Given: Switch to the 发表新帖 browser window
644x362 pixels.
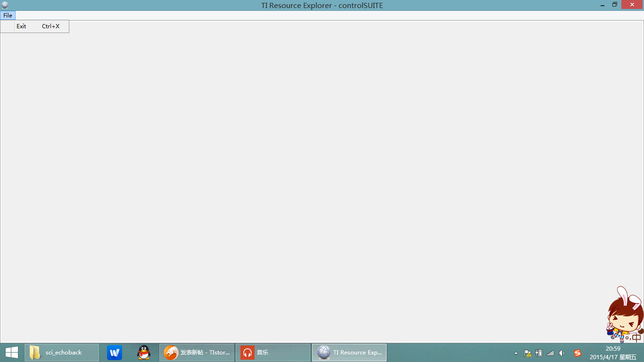Looking at the screenshot, I should (197, 352).
